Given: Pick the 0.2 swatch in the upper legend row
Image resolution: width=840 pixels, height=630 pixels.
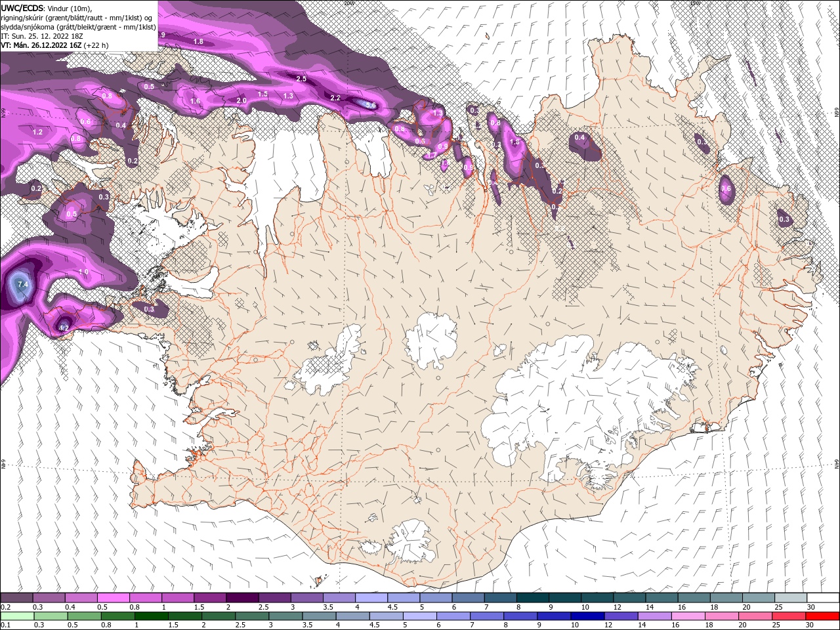Looking at the screenshot, I should coord(16,598).
